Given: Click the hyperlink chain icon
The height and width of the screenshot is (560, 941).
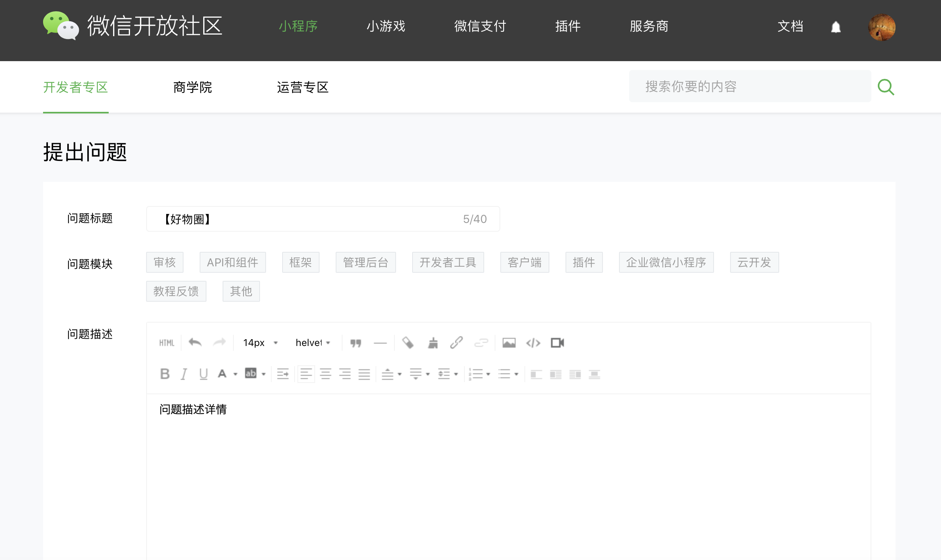Looking at the screenshot, I should 456,343.
